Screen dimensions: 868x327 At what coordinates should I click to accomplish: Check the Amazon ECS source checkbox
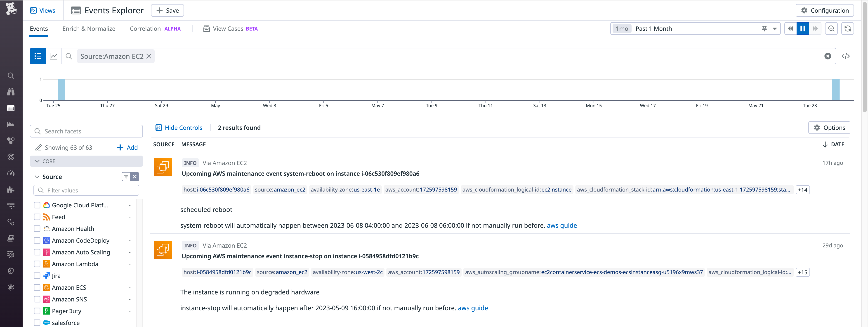click(x=37, y=287)
